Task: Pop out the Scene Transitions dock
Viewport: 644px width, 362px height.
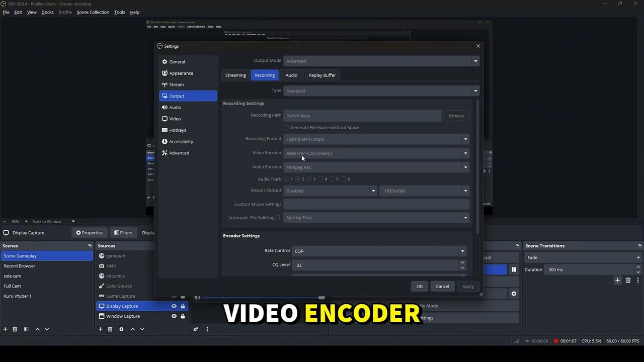Action: [x=639, y=246]
